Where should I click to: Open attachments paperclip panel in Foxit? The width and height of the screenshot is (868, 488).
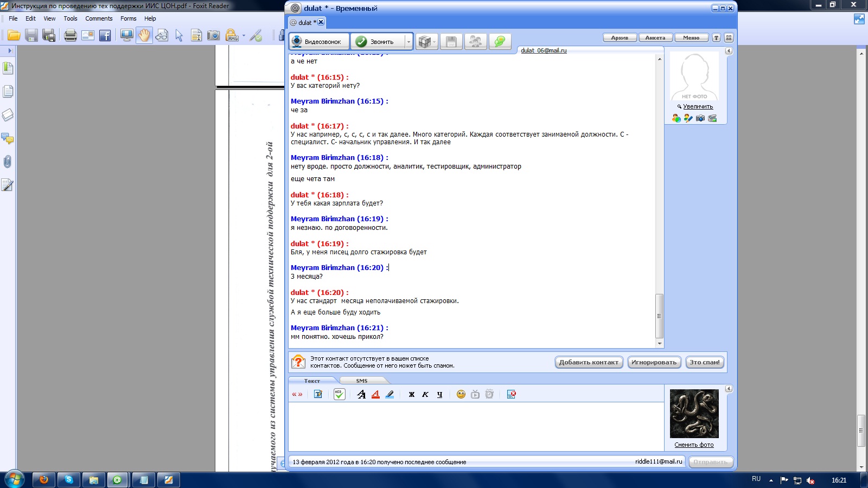coord(8,162)
